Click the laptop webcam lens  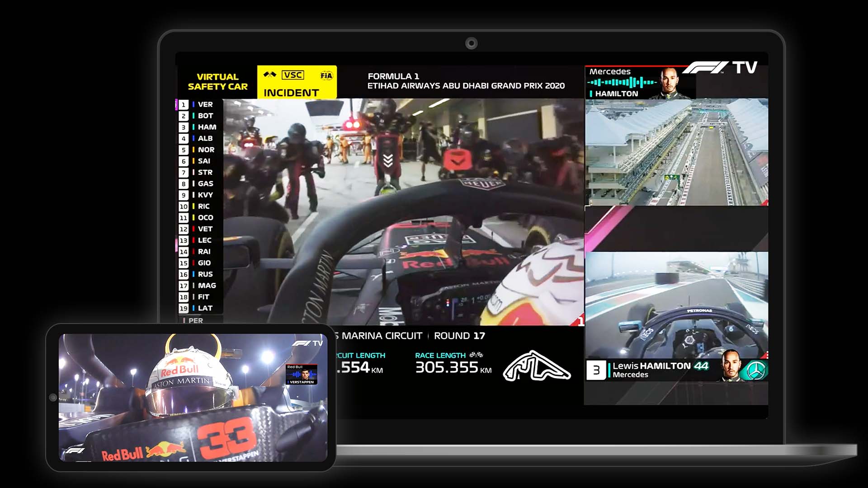(x=472, y=43)
